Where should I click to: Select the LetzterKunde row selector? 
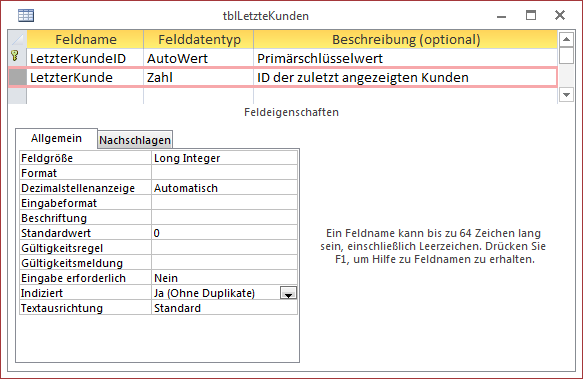click(17, 77)
